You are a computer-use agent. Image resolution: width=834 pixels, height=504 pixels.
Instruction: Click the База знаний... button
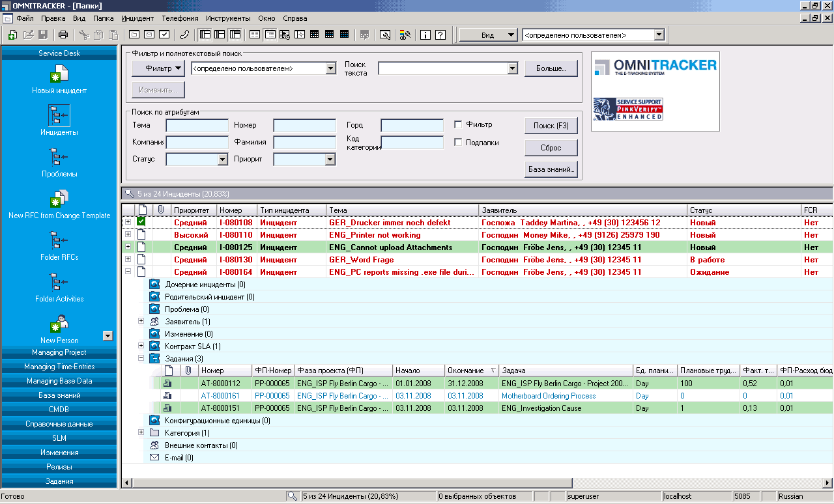pyautogui.click(x=551, y=170)
